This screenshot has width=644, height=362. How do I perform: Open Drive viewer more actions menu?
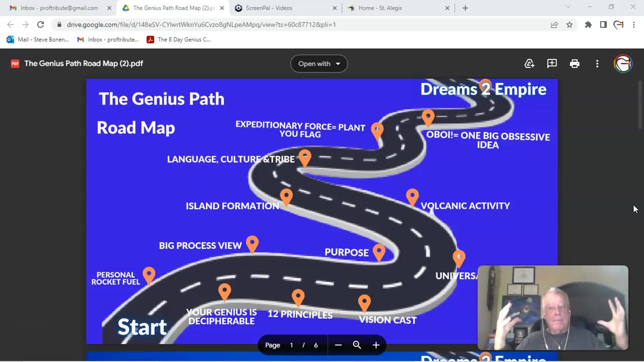click(597, 63)
